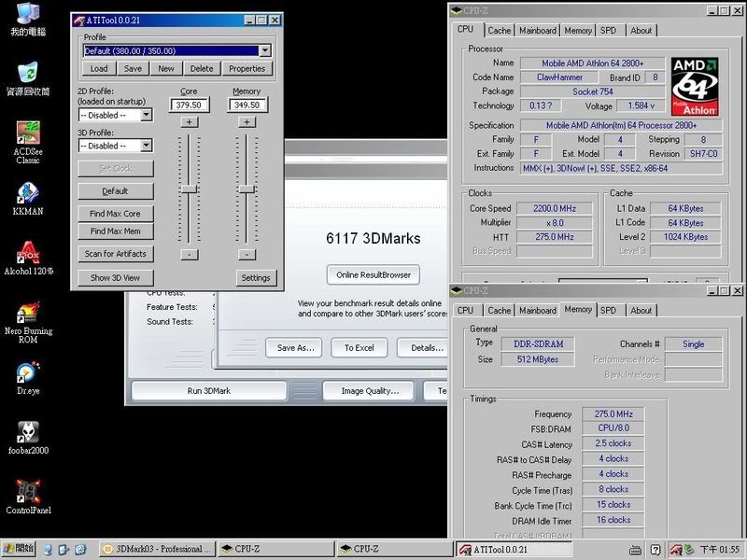Click Find Max Core in ATITool
This screenshot has width=747, height=560.
point(115,214)
